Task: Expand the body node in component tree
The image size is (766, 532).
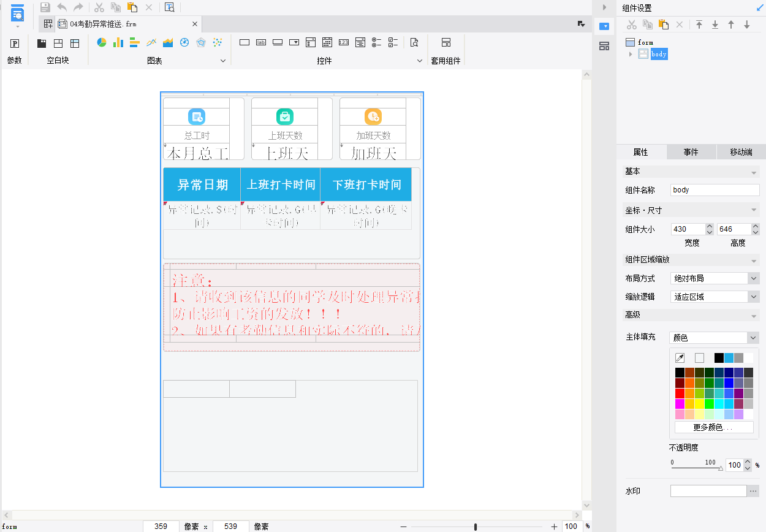Action: click(631, 54)
